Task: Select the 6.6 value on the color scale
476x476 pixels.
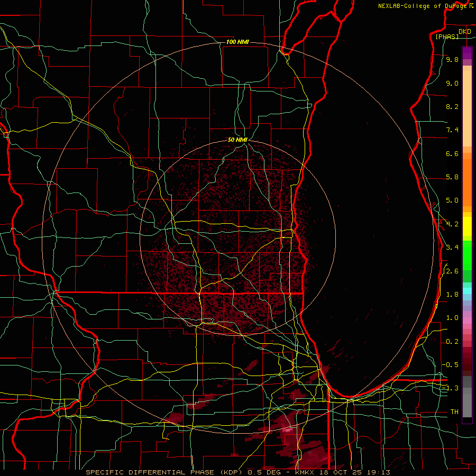Action: pyautogui.click(x=452, y=154)
